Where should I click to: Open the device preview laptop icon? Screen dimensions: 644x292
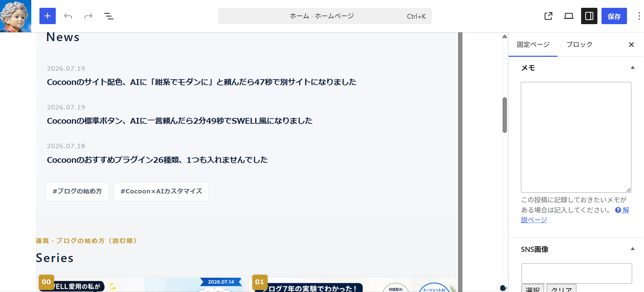click(x=569, y=16)
